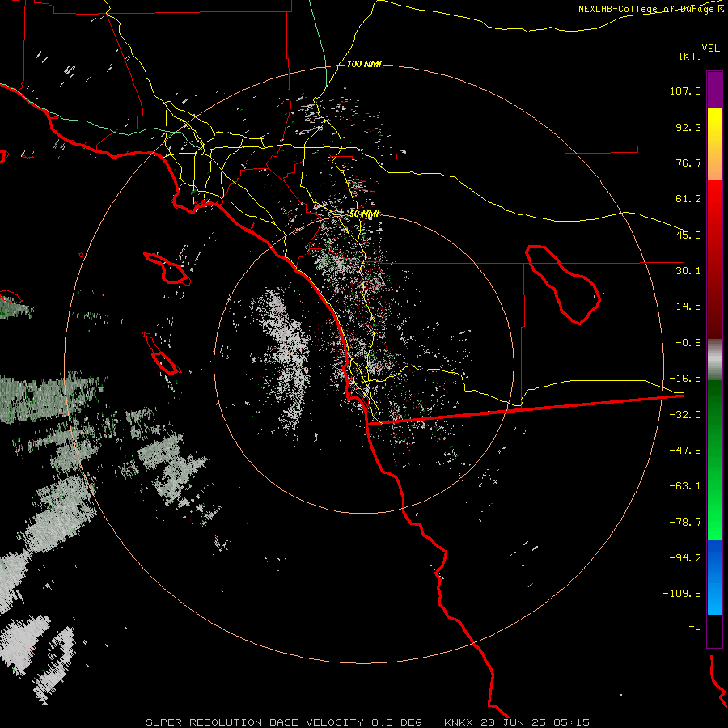The height and width of the screenshot is (728, 728).
Task: Click the 76.7 velocity scale value
Action: click(688, 163)
